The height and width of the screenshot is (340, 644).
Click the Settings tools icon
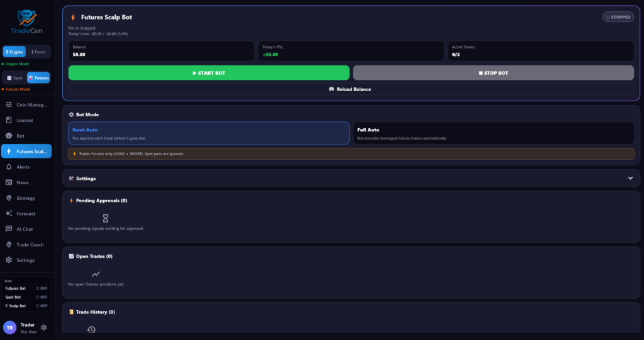point(71,178)
